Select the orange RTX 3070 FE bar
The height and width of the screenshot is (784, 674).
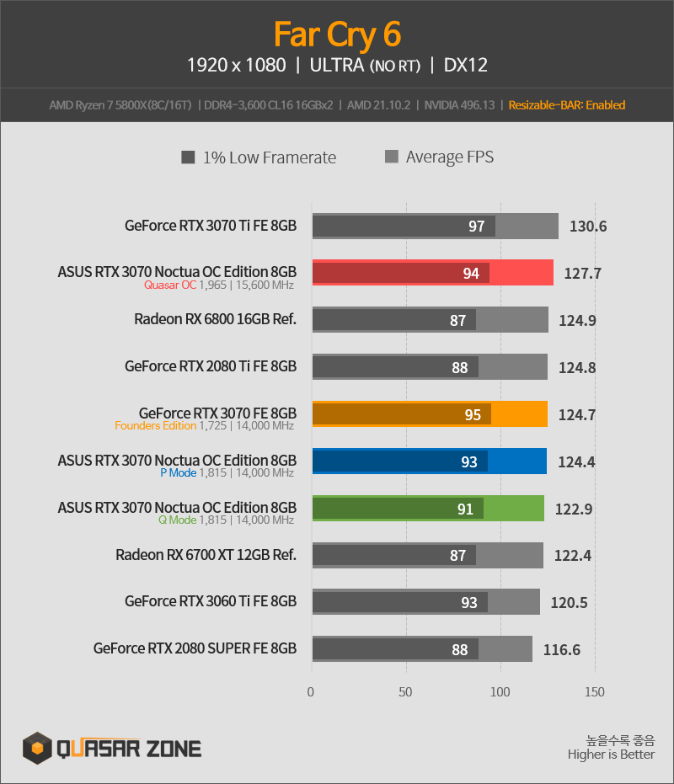click(x=430, y=414)
